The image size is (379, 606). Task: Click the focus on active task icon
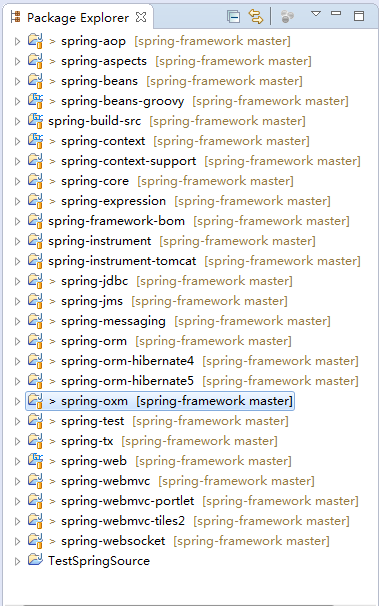point(287,17)
